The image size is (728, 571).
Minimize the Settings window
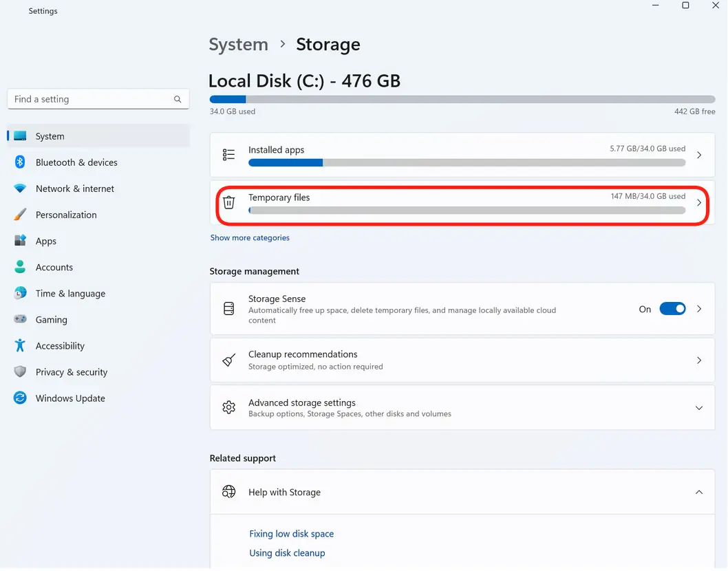656,5
